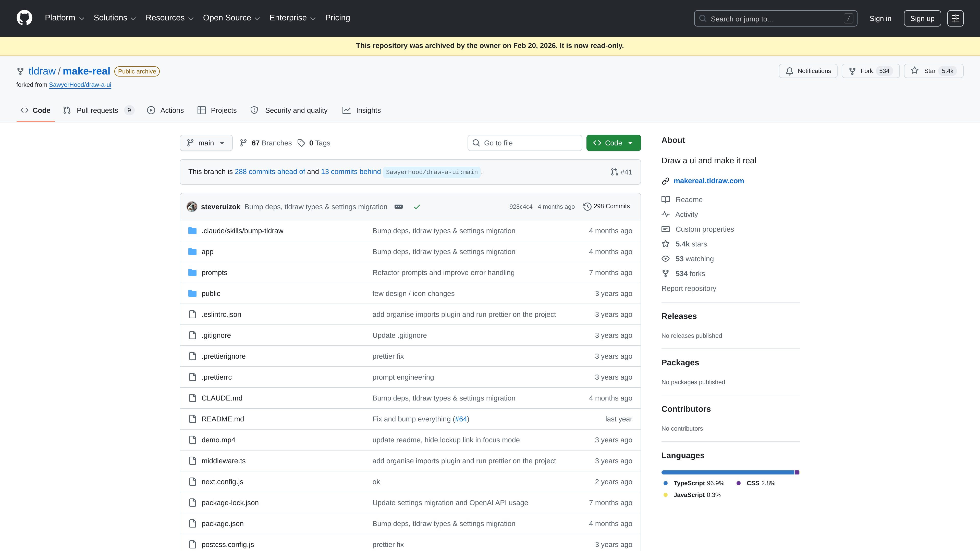
Task: Click the Activity pulse icon
Action: 665,215
